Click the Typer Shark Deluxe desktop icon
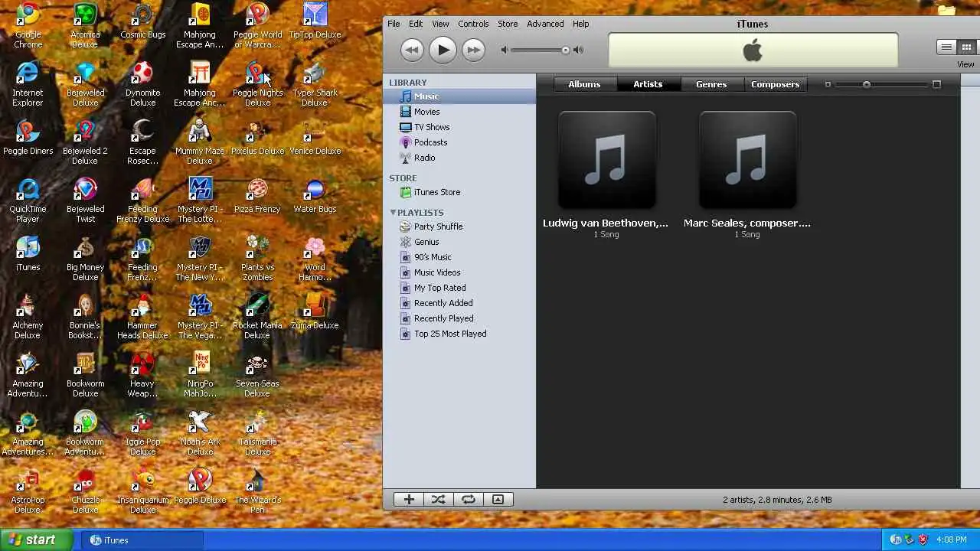 pyautogui.click(x=315, y=83)
